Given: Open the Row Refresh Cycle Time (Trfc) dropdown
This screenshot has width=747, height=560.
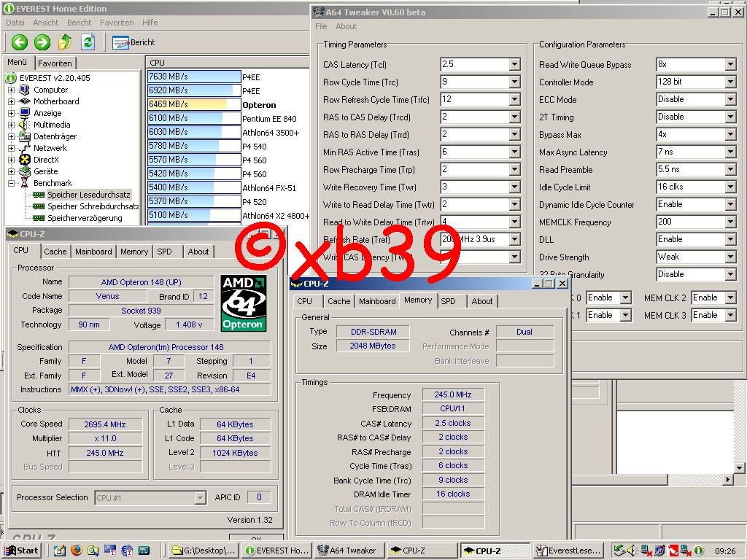Looking at the screenshot, I should (x=514, y=99).
